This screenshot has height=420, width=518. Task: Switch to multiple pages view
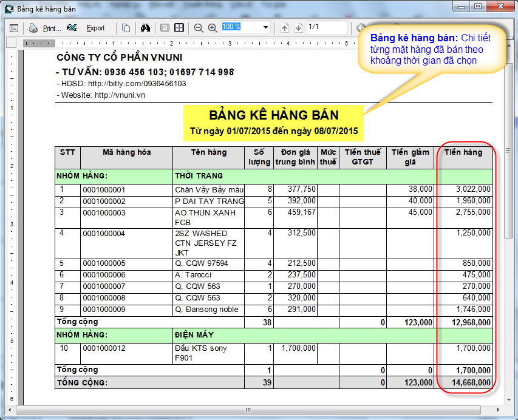179,28
